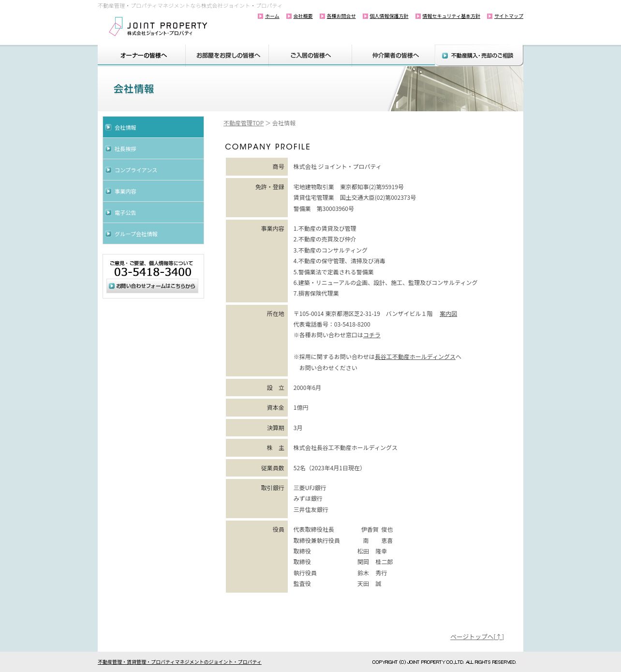Screen dimensions: 621x672
Task: Click arrow icon next to 事業内容 sidebar item
Action: pyautogui.click(x=108, y=191)
